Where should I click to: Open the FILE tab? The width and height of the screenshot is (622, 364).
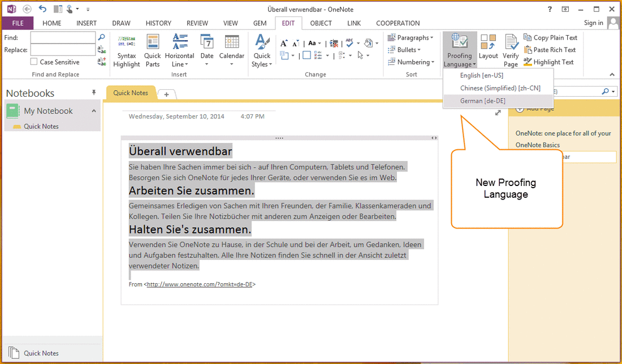pyautogui.click(x=18, y=23)
